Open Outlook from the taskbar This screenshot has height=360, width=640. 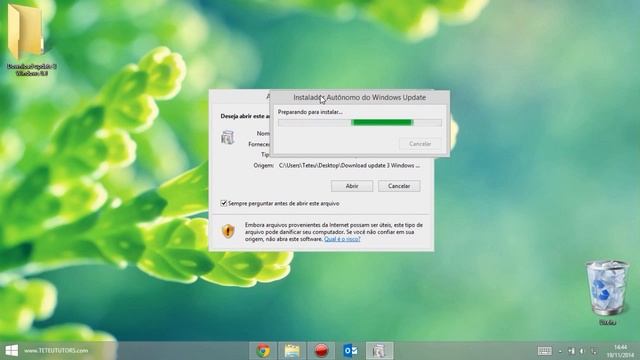[350, 350]
